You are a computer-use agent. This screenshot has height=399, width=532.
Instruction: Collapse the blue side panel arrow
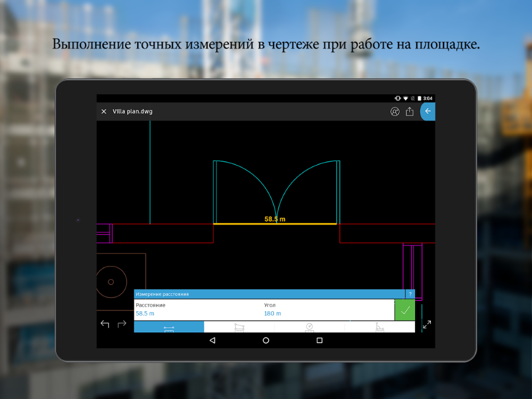(x=428, y=112)
